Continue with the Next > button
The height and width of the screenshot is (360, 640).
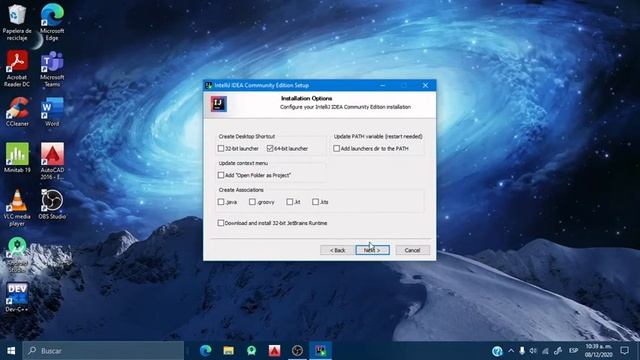point(372,250)
